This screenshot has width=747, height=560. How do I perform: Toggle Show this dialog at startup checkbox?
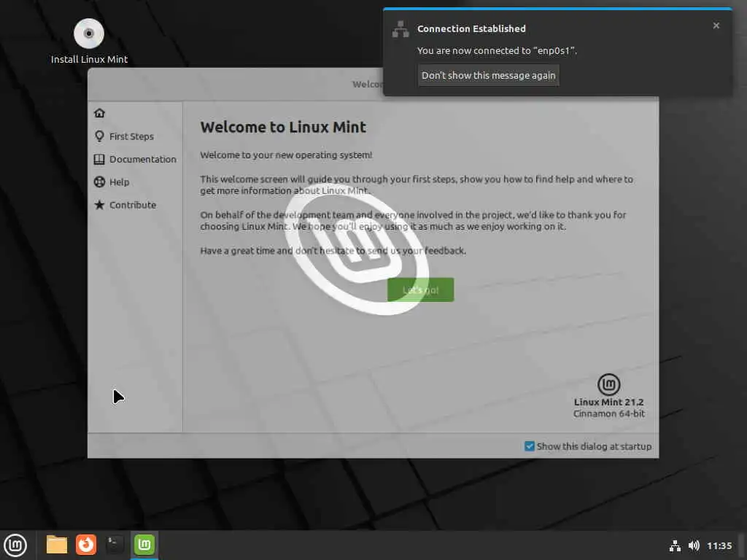pos(530,446)
